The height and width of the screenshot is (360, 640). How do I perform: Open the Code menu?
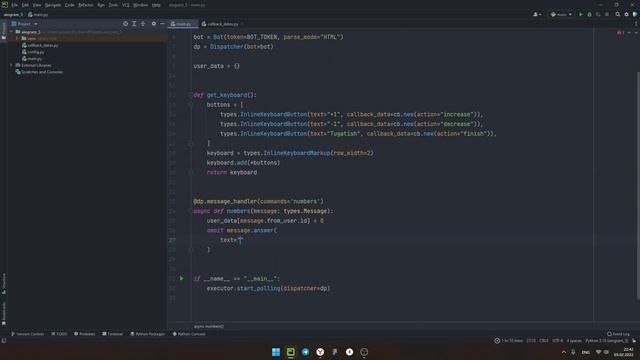[70, 5]
